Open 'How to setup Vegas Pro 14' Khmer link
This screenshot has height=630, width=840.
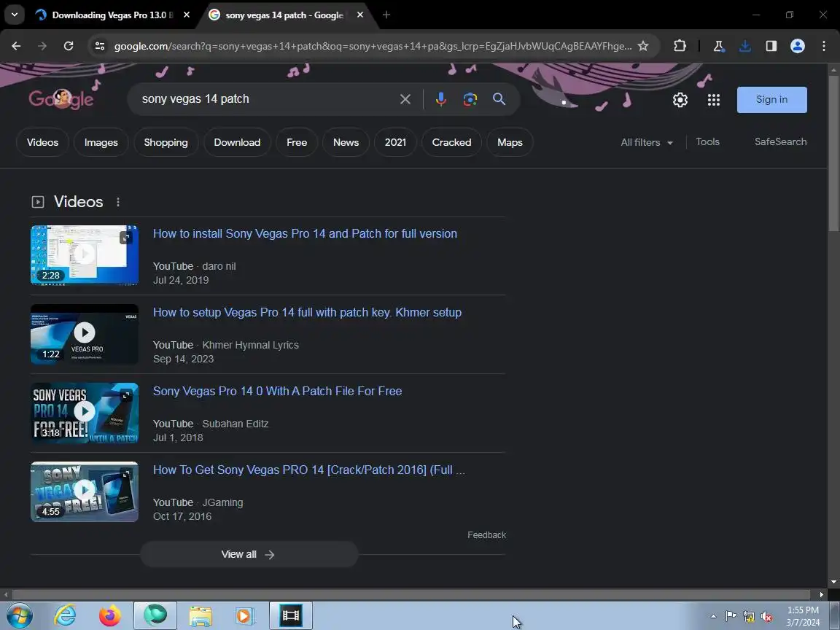(308, 312)
